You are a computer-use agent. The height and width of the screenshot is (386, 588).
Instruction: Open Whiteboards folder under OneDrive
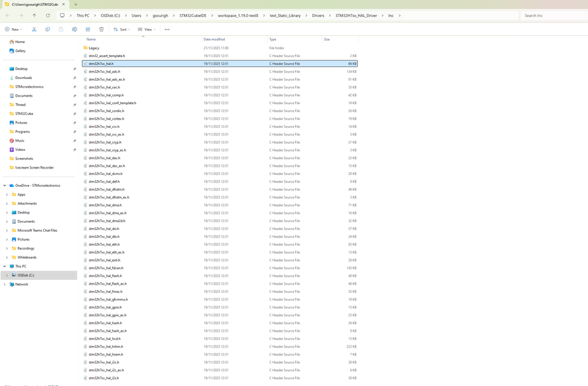click(x=24, y=257)
